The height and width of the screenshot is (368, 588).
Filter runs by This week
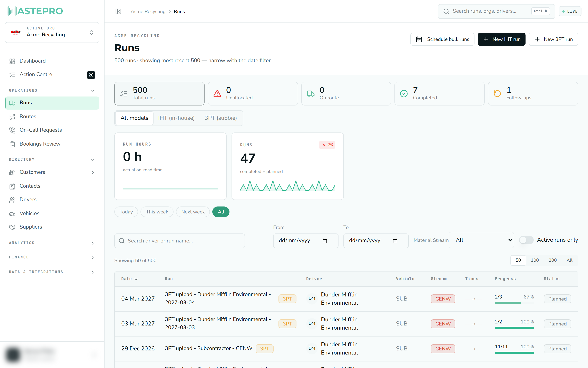click(157, 212)
